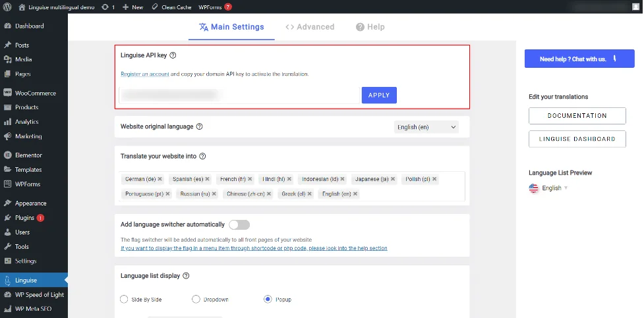Click Need help? Chat with us button
The image size is (644, 318).
tap(579, 59)
